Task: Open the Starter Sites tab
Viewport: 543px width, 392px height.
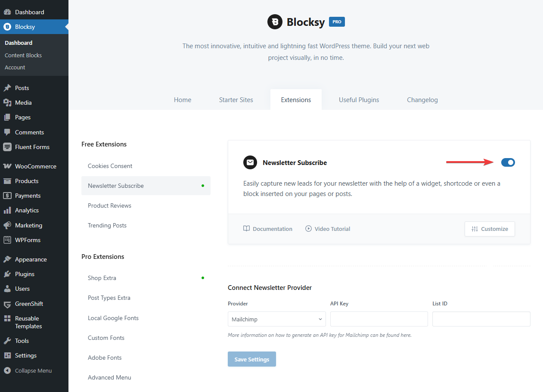Action: (236, 100)
